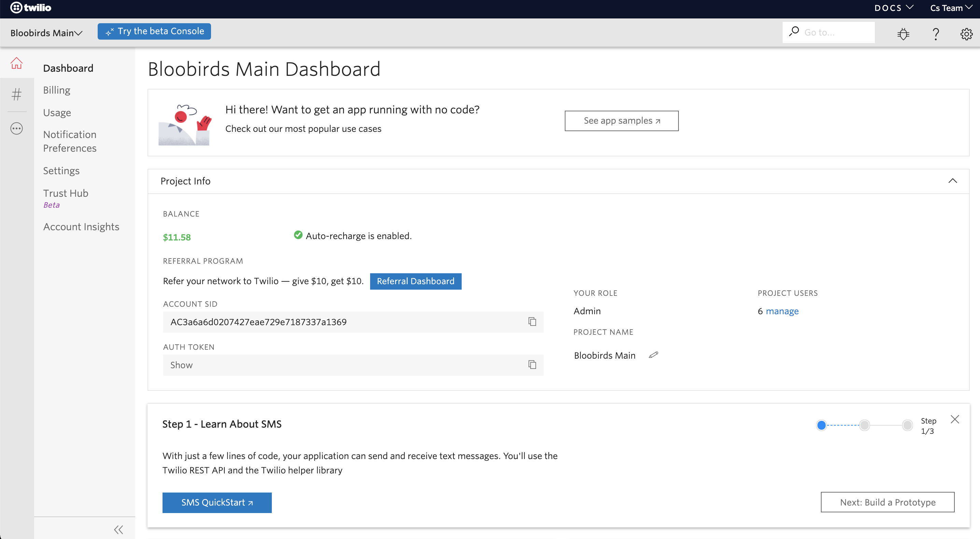This screenshot has height=539, width=980.
Task: Click See app samples button
Action: (x=621, y=121)
